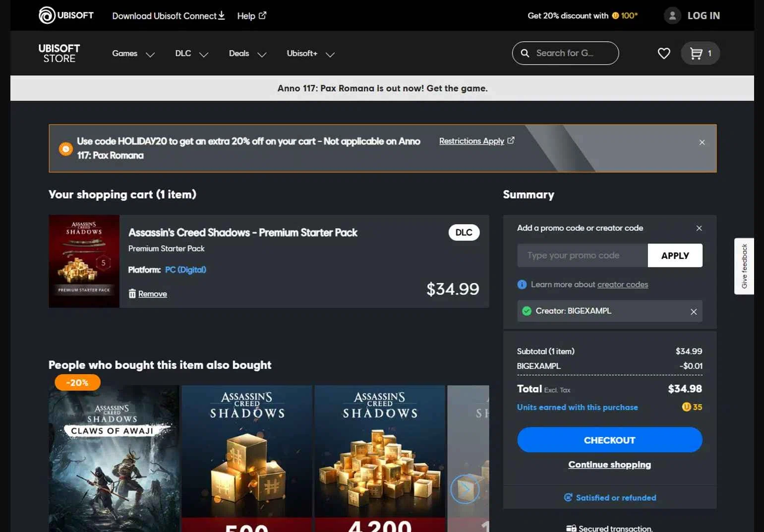Image resolution: width=764 pixels, height=532 pixels.
Task: Click the 'Your shopping cart (1 item)' heading
Action: 122,194
